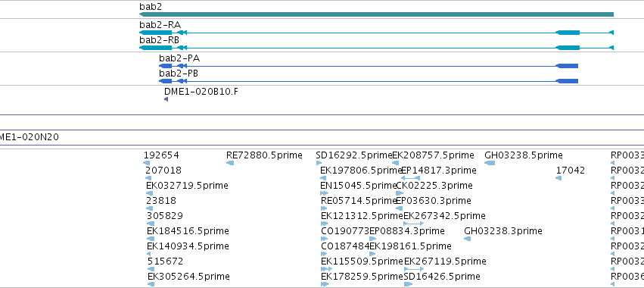This screenshot has width=644, height=288.
Task: Select the EK208757.5prime EST label
Action: click(x=434, y=155)
